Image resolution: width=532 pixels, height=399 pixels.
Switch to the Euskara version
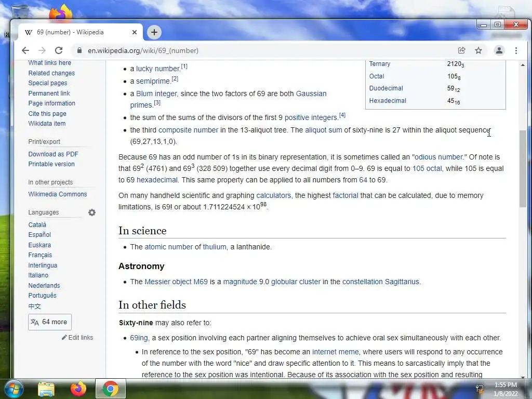[x=39, y=245]
